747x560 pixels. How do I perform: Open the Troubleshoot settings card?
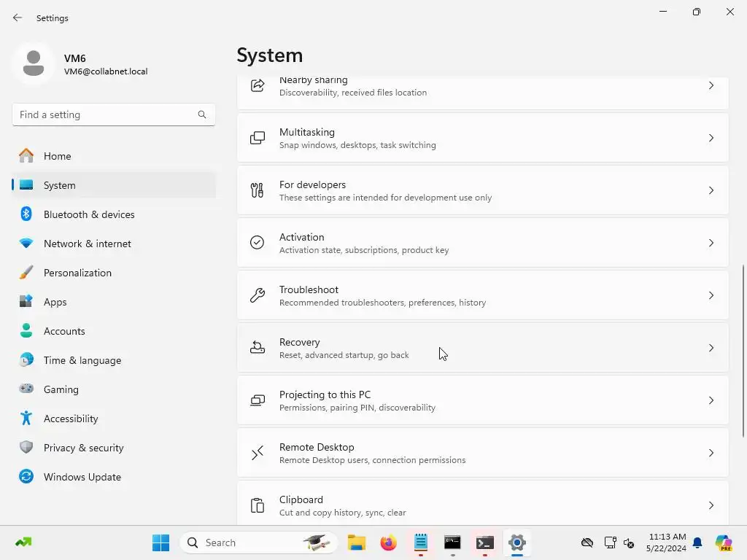point(483,295)
